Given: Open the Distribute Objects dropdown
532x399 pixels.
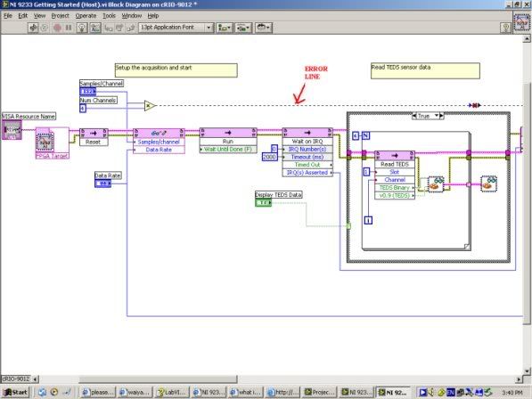Looking at the screenshot, I should click(x=243, y=28).
